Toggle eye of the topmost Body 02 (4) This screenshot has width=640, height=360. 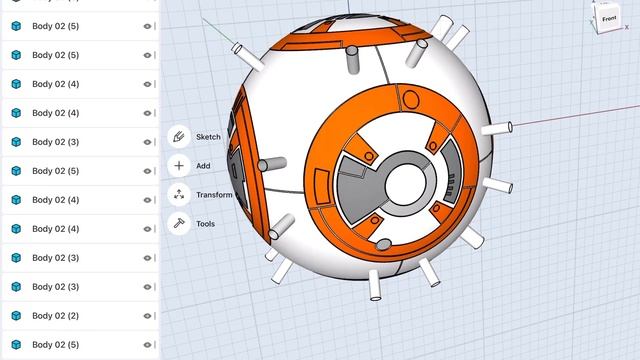[x=147, y=84]
